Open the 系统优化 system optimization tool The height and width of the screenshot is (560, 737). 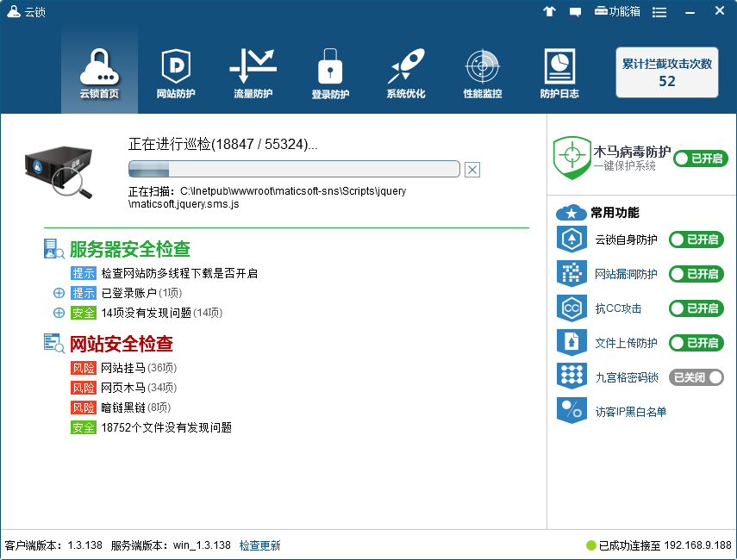405,72
